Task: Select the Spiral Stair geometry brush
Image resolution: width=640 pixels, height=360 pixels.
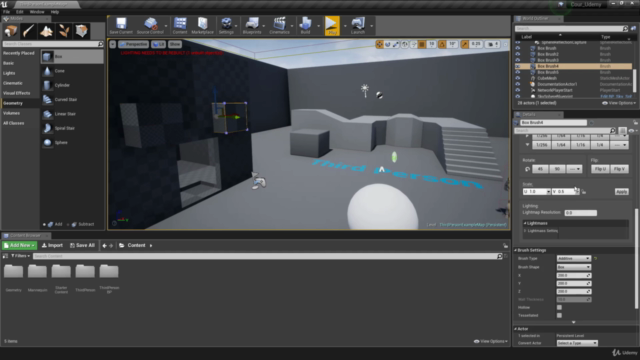Action: pyautogui.click(x=72, y=128)
